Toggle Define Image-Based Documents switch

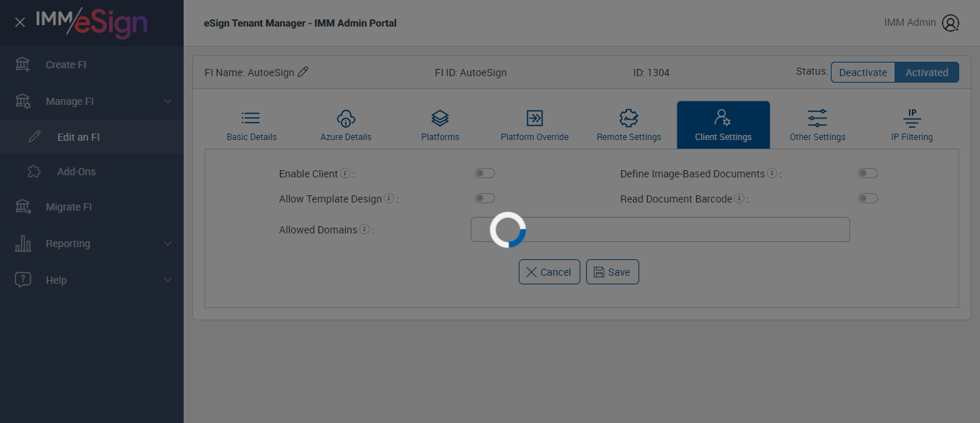[x=868, y=173]
